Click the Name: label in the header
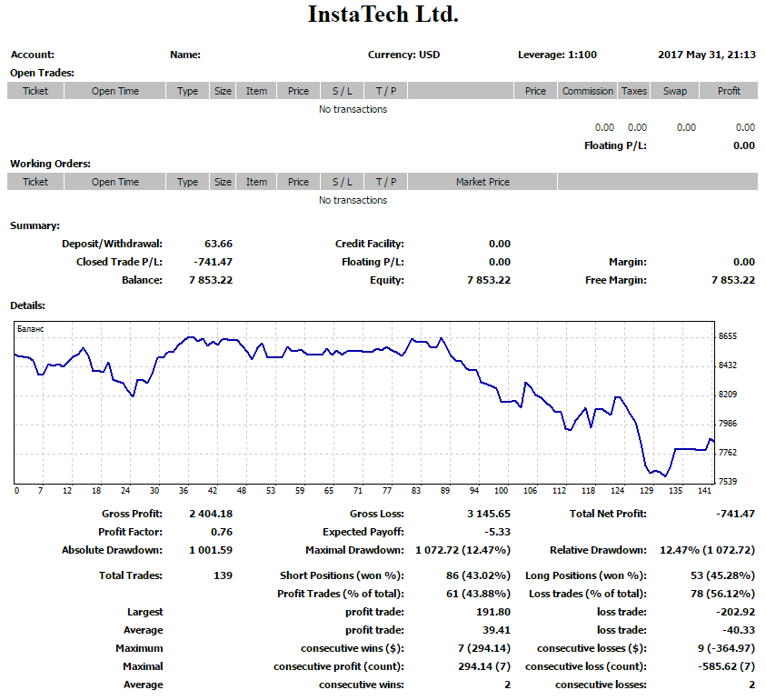Screen dimensions: 766x700 point(185,55)
